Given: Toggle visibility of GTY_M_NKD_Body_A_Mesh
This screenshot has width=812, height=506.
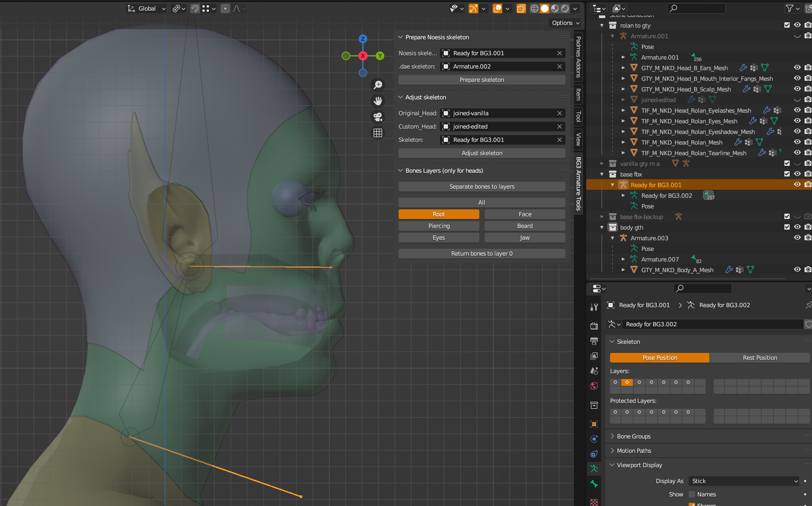Looking at the screenshot, I should 797,269.
